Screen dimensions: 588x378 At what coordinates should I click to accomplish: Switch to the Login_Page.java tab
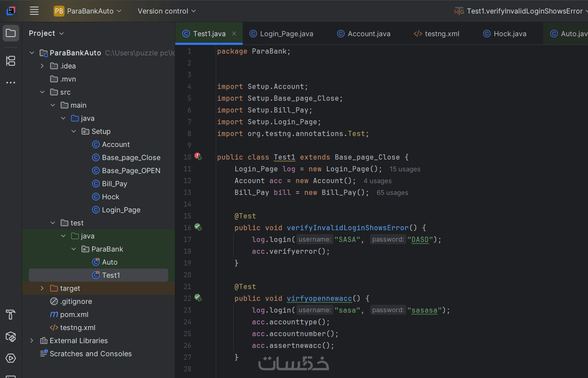[286, 34]
